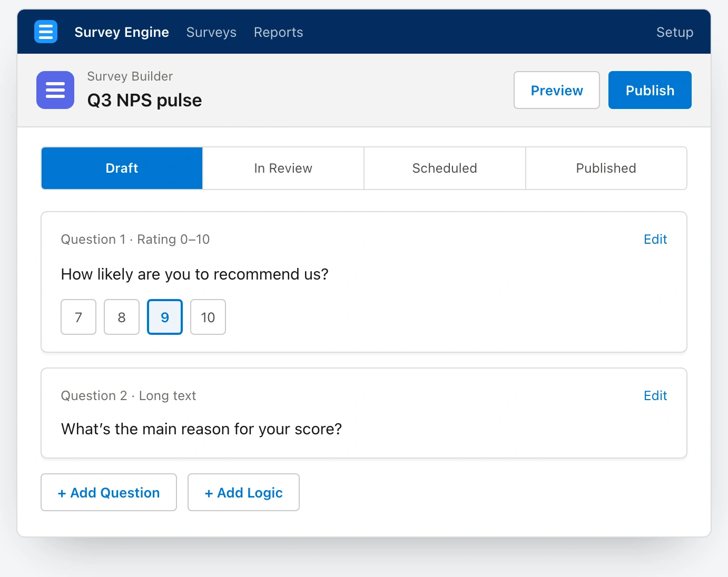
Task: Open the Reports nav item
Action: point(278,32)
